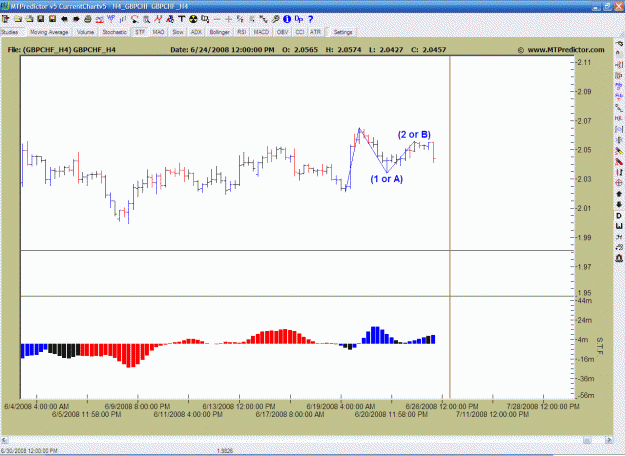Click horizontal scrollbar right arrow
The height and width of the screenshot is (456, 625).
pyautogui.click(x=609, y=440)
